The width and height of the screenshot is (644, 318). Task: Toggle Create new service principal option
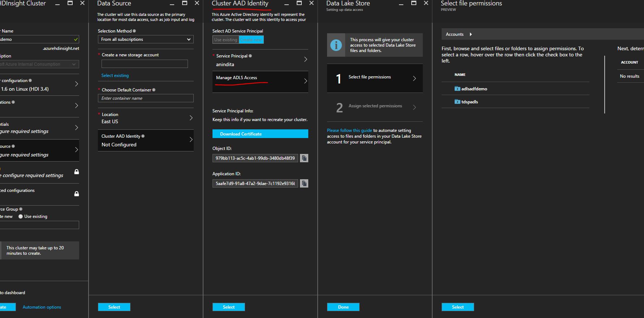251,40
